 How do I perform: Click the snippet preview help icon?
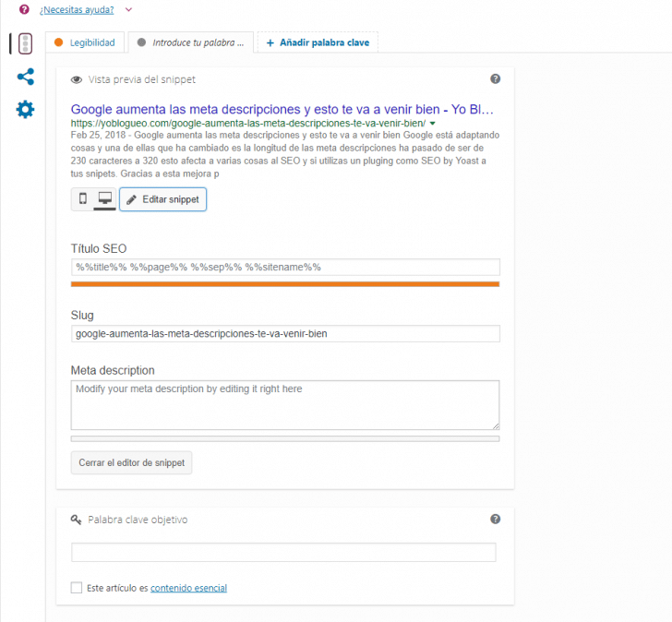(x=496, y=79)
